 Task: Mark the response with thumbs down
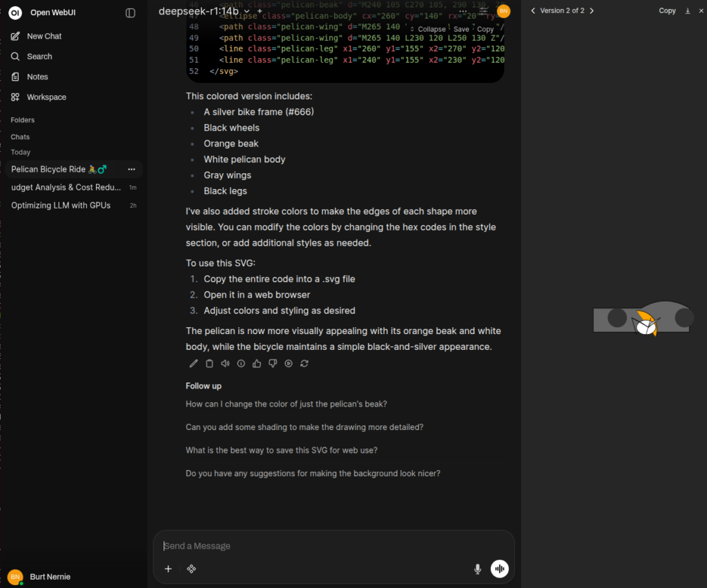pos(273,364)
